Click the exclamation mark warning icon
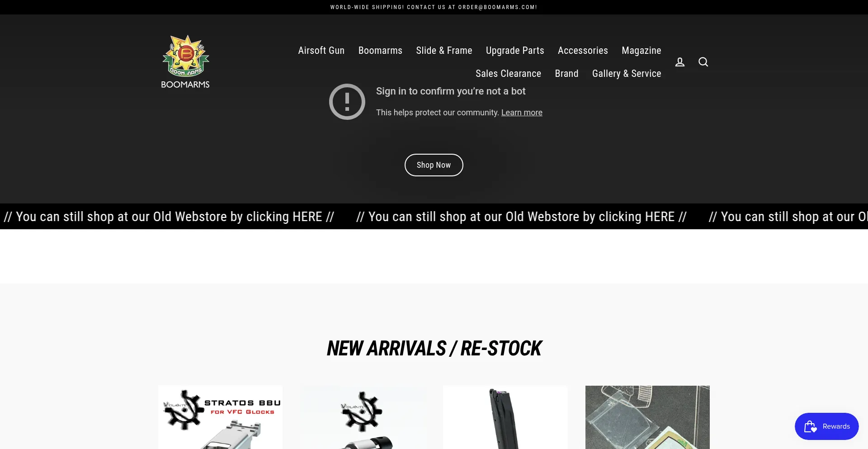 pyautogui.click(x=347, y=102)
